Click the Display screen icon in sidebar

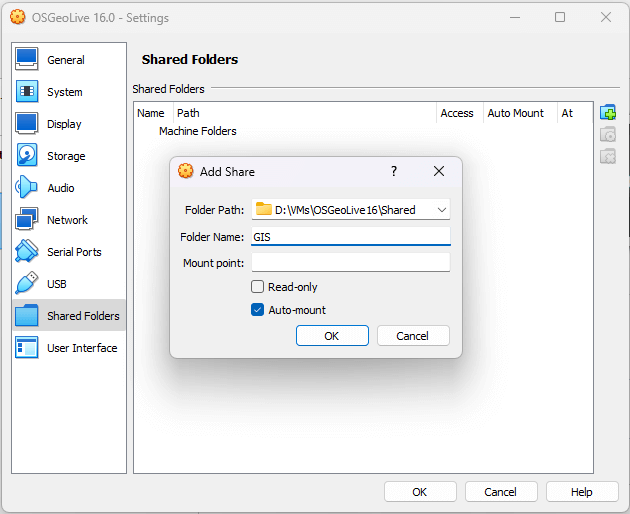click(27, 123)
